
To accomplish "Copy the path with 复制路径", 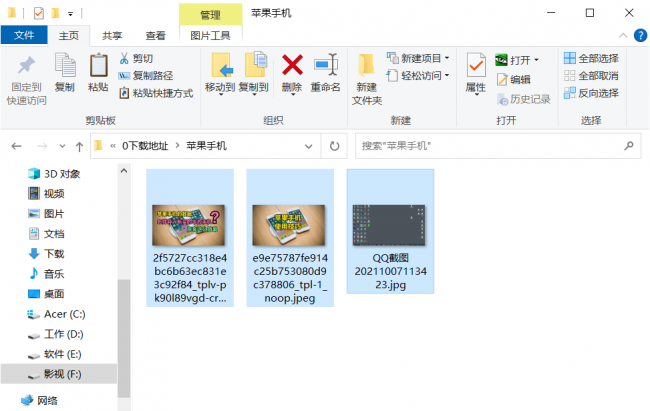I will point(146,75).
